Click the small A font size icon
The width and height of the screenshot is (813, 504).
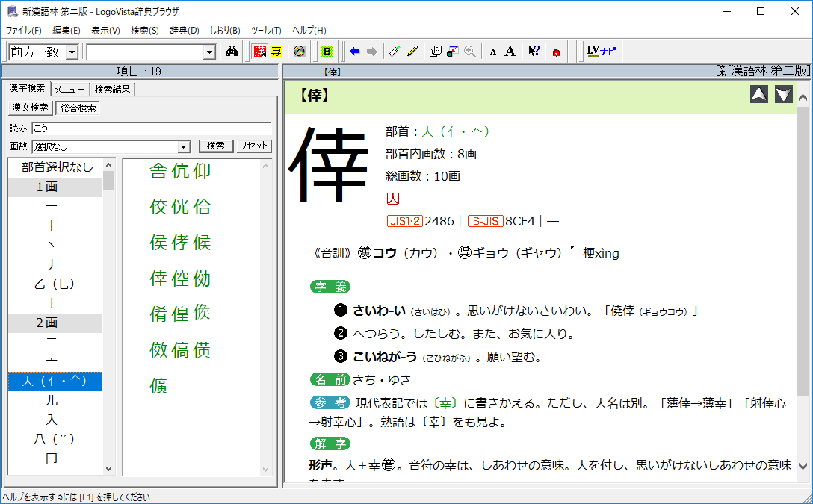493,52
